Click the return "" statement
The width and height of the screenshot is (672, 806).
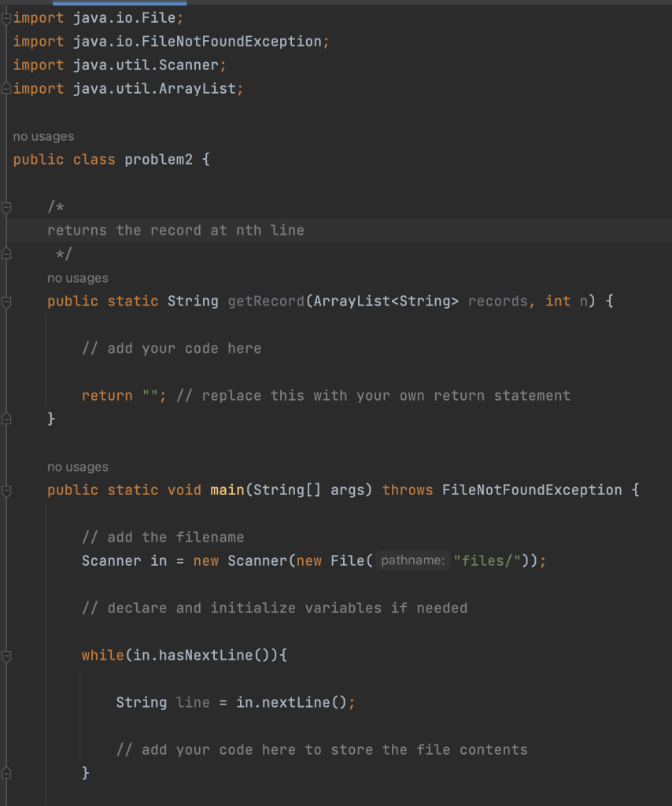click(122, 395)
